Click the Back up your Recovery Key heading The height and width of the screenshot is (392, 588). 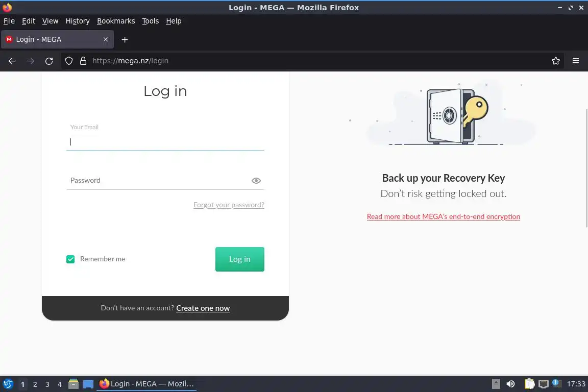tap(443, 178)
